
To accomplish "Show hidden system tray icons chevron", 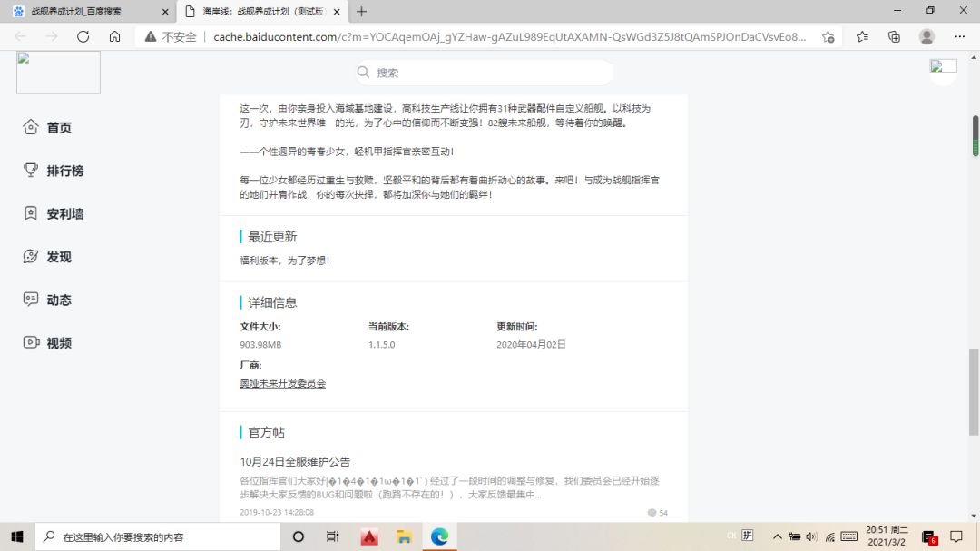I will pos(778,536).
